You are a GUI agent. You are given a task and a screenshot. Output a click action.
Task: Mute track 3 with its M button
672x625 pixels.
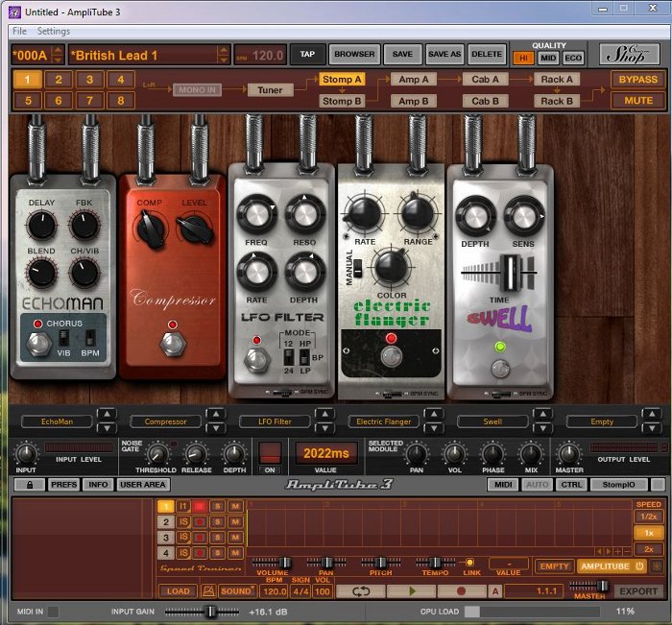[235, 537]
